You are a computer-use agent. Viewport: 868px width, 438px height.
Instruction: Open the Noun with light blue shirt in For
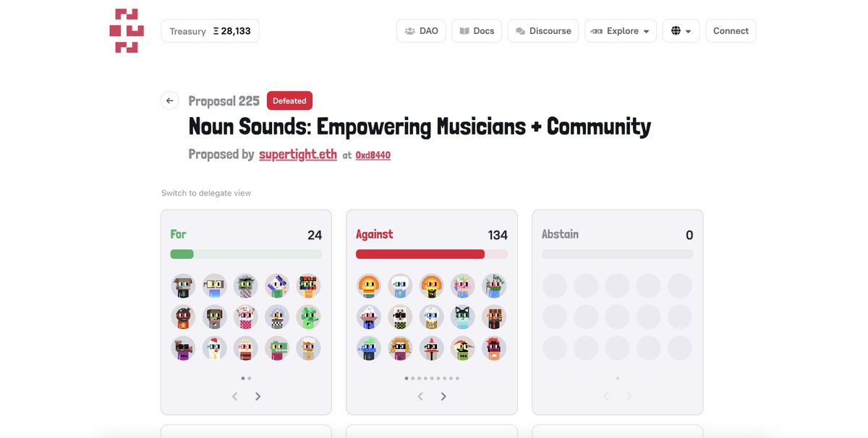215,286
